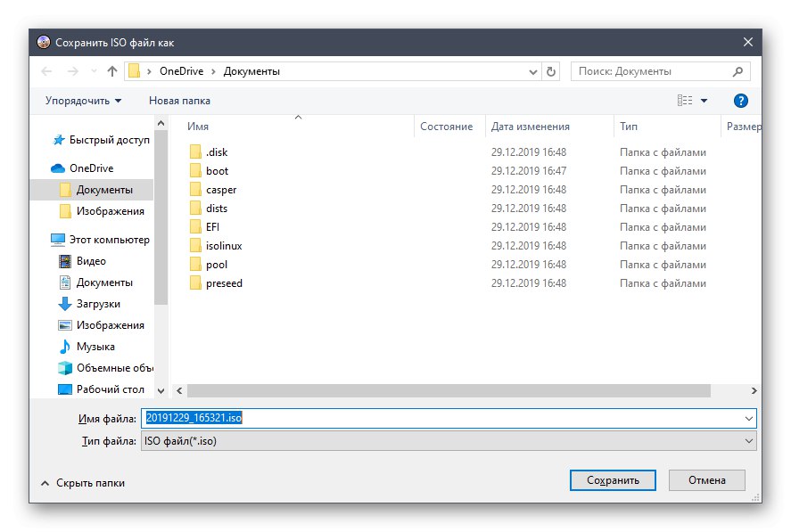This screenshot has height=532, width=791.
Task: Open Изображения under Этот компьютер
Action: click(x=102, y=325)
